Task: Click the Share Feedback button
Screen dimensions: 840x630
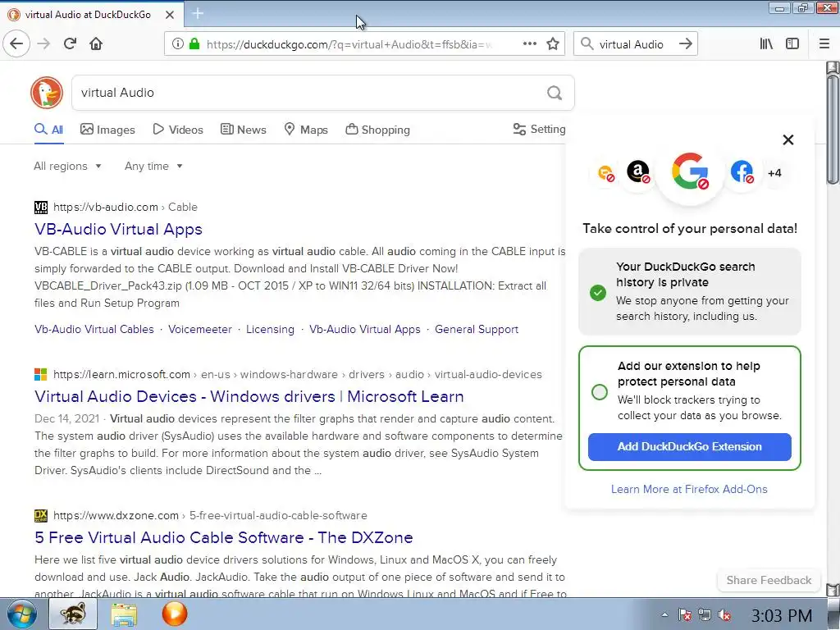Action: (x=769, y=580)
